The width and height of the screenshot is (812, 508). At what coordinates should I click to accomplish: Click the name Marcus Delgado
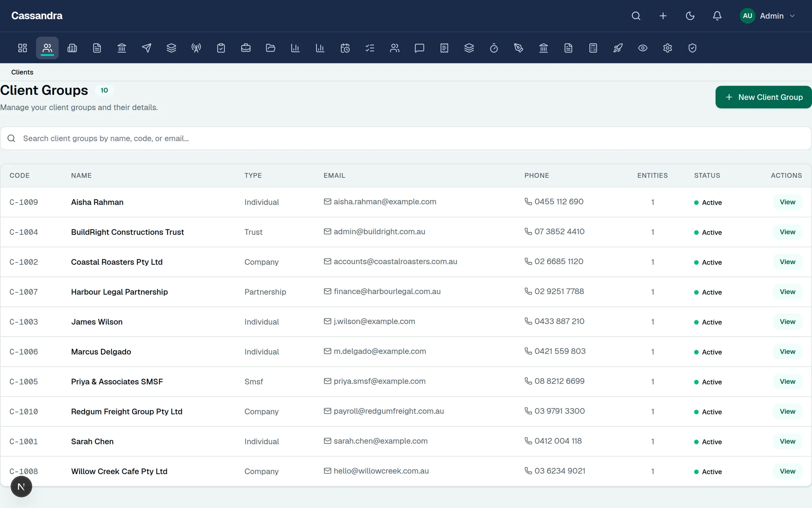pos(101,352)
